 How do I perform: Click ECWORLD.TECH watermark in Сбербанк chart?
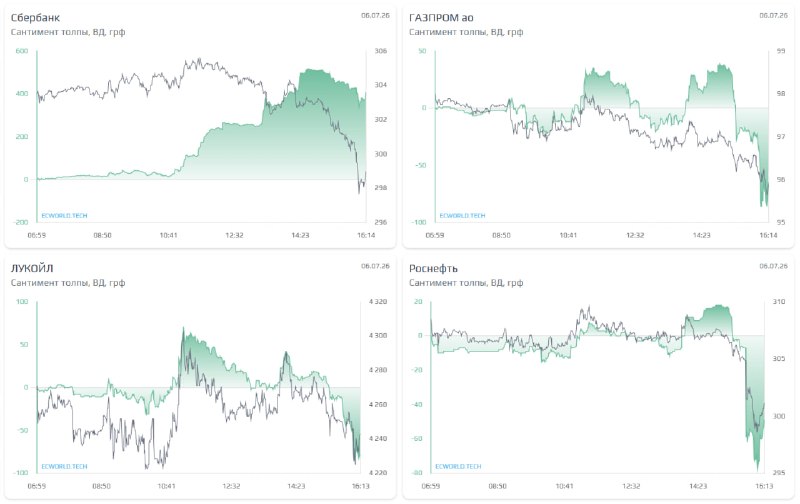point(64,216)
